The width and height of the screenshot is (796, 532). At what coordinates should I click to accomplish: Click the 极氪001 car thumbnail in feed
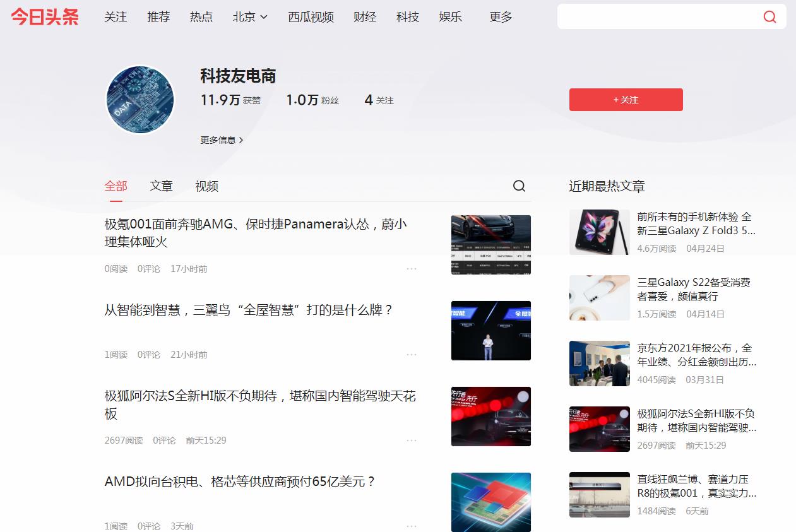(491, 245)
